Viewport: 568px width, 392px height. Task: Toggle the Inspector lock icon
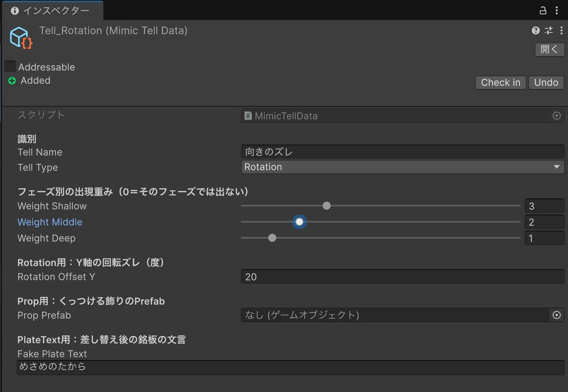coord(543,10)
